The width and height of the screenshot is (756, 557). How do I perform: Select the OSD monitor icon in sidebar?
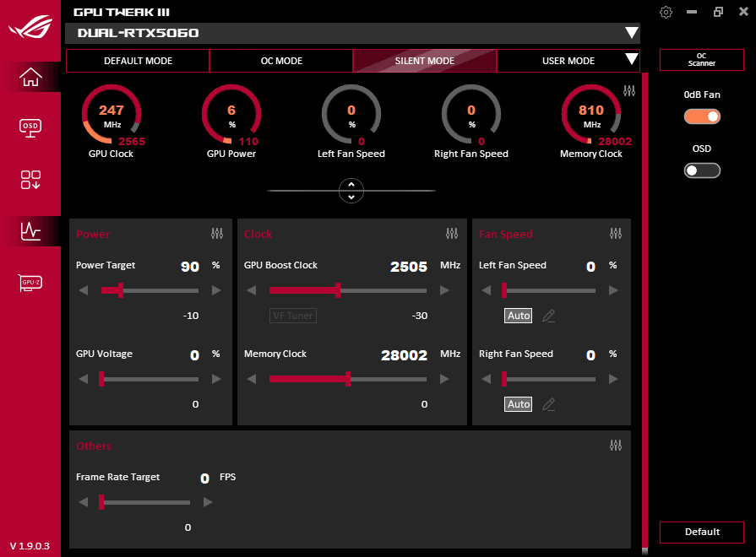pyautogui.click(x=30, y=128)
